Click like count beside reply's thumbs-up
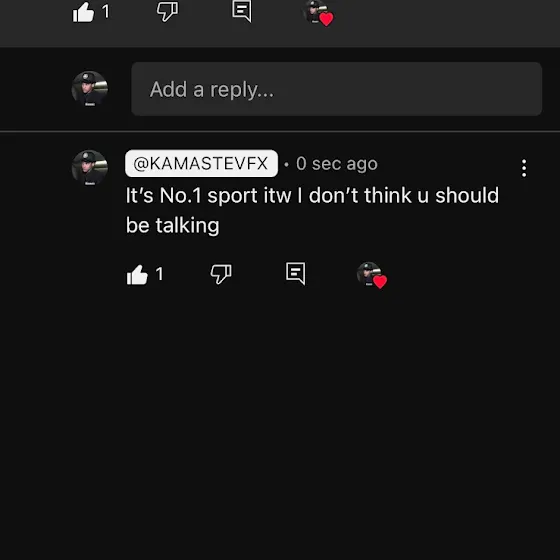 159,274
